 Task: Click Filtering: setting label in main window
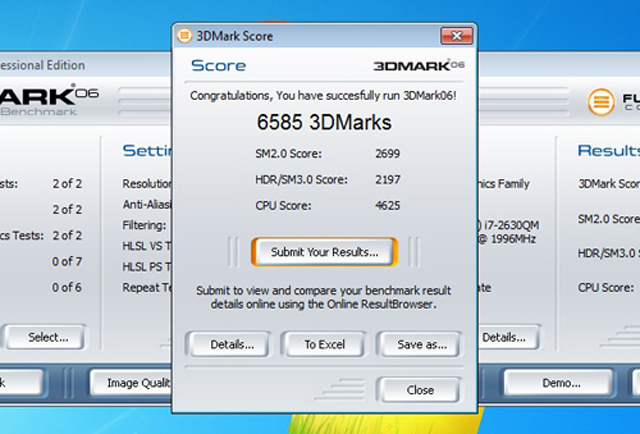[144, 225]
